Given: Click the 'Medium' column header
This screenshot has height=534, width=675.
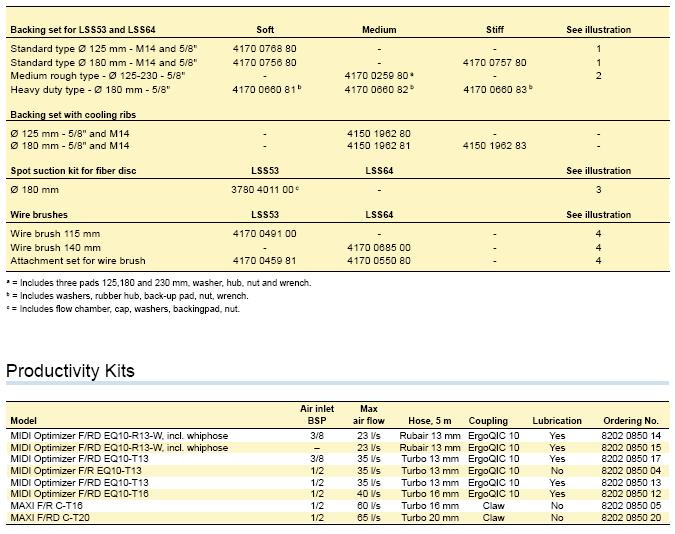Looking at the screenshot, I should pos(379,30).
